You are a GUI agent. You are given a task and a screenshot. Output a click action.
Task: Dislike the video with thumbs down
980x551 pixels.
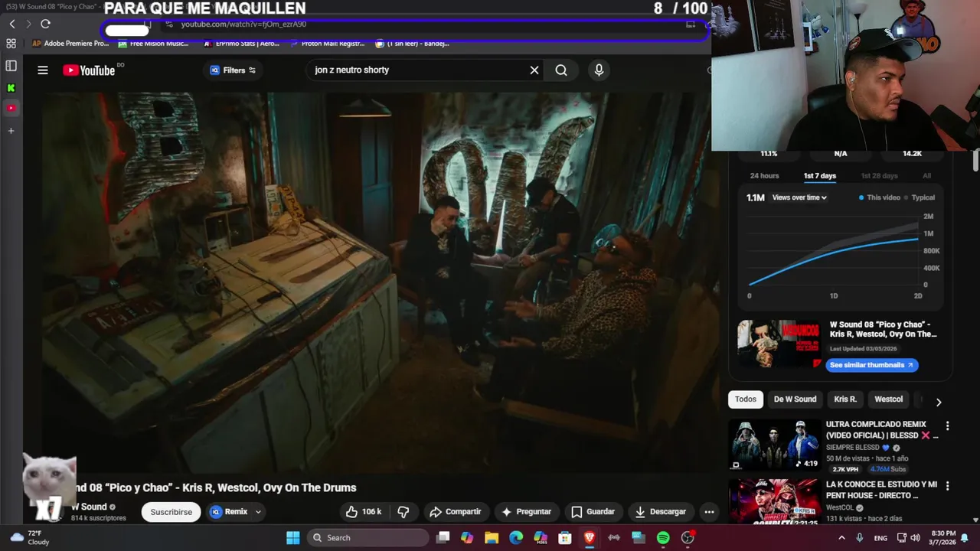click(403, 511)
